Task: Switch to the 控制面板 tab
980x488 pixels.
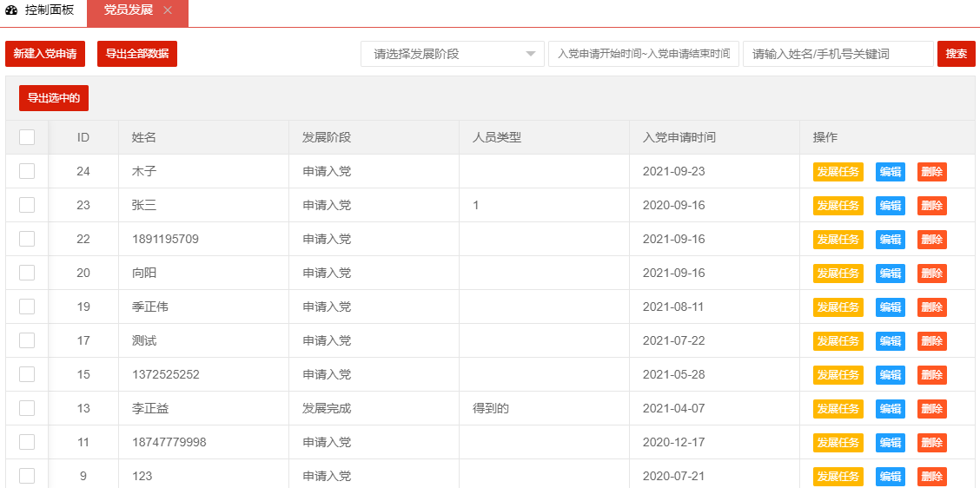Action: click(49, 10)
